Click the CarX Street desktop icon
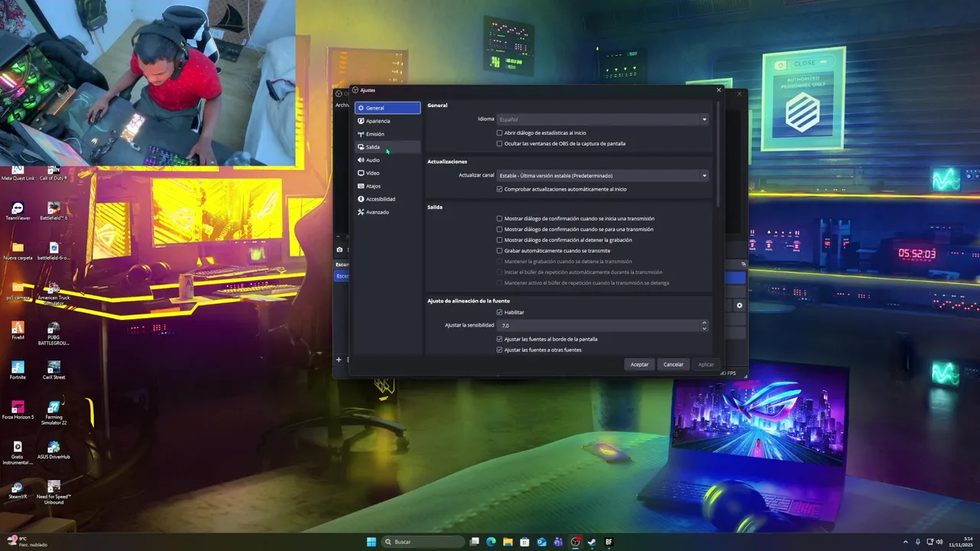The width and height of the screenshot is (980, 551). (x=54, y=370)
